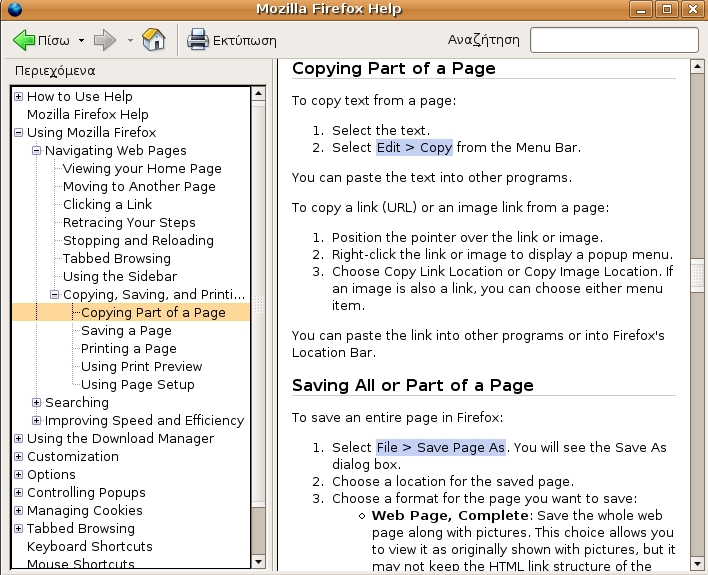Open Using the Sidebar topic
Image resolution: width=708 pixels, height=575 pixels.
[120, 276]
